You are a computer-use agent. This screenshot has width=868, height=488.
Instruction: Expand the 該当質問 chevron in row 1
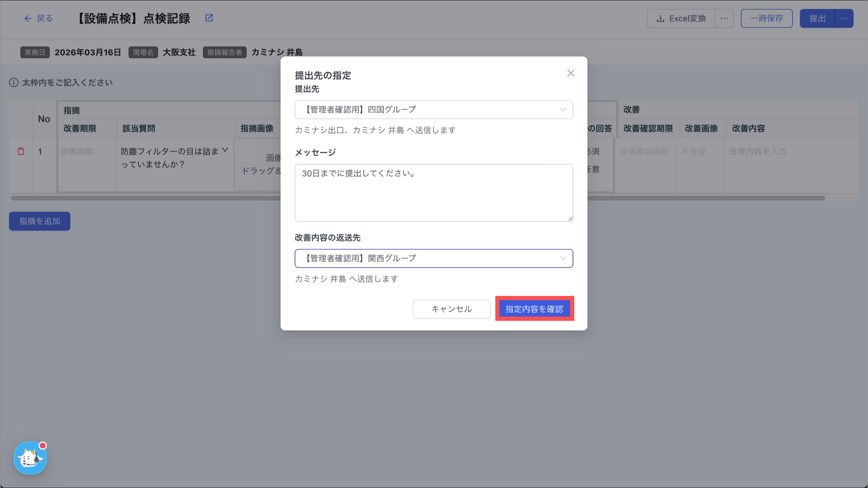225,150
